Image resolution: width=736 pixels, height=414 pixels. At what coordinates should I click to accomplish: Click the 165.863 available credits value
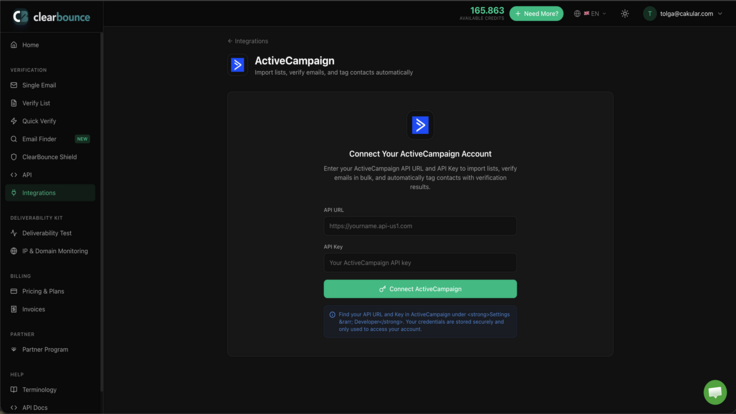point(487,10)
